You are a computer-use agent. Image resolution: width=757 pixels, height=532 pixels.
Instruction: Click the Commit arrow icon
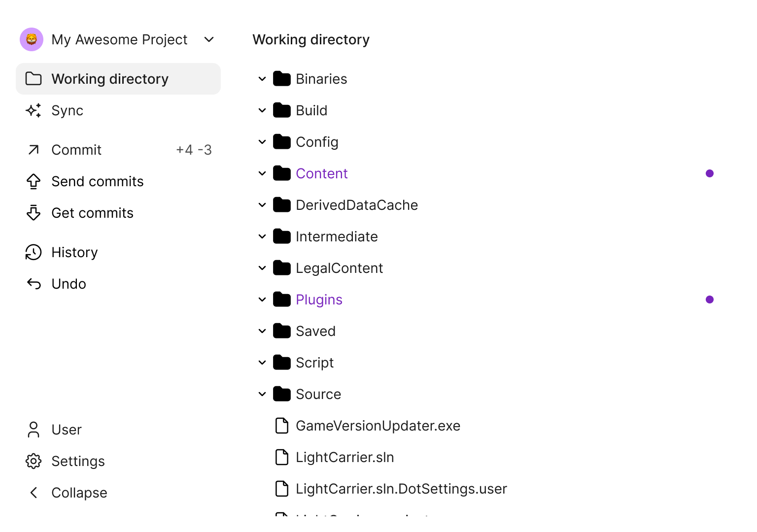click(34, 150)
